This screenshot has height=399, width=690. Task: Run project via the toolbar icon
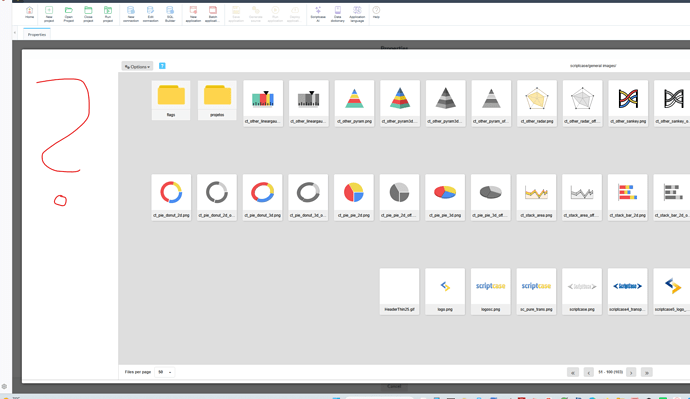pos(108,14)
